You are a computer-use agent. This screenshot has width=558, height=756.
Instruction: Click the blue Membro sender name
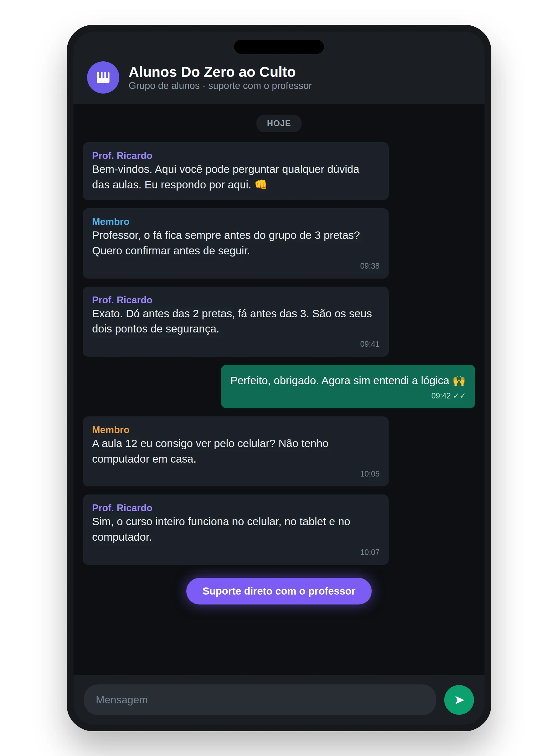coord(110,222)
